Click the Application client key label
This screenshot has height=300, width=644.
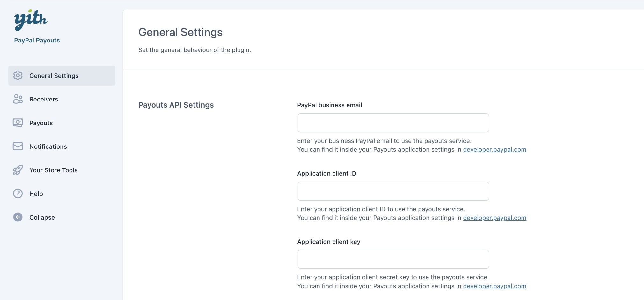pyautogui.click(x=329, y=242)
